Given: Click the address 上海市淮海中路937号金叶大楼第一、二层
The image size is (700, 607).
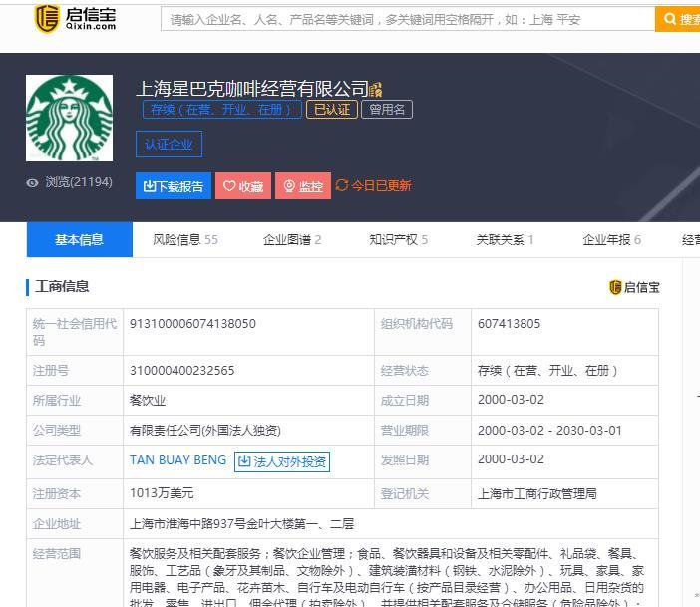Looking at the screenshot, I should [241, 523].
